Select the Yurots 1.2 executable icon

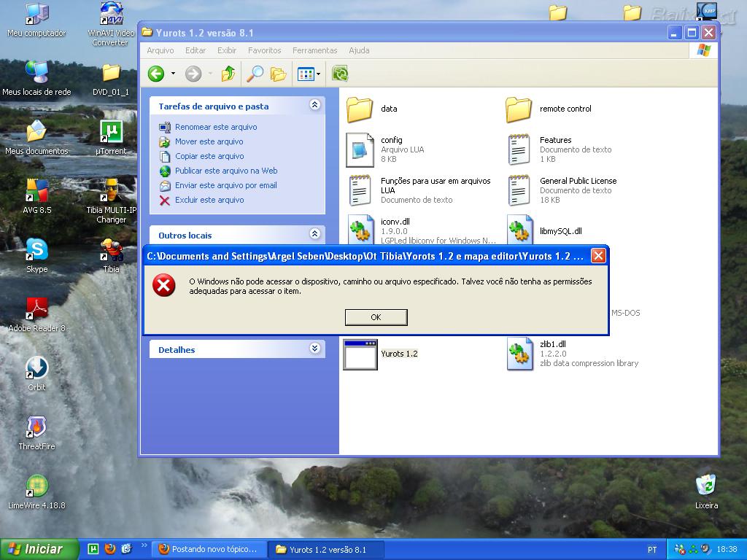[360, 354]
